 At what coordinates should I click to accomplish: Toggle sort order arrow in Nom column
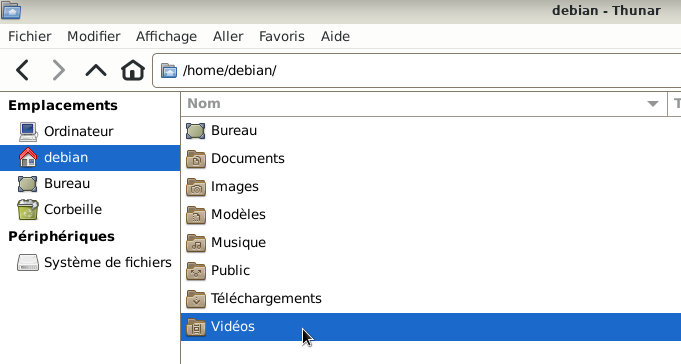652,104
